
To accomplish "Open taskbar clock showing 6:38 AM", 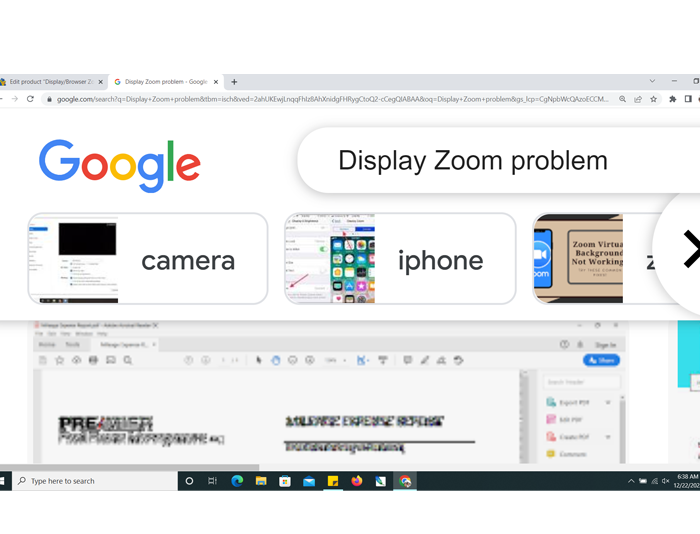I will pyautogui.click(x=687, y=481).
